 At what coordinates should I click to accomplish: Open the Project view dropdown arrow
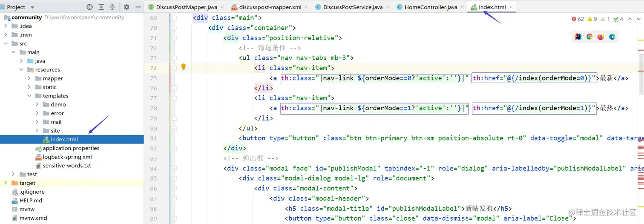coord(33,7)
